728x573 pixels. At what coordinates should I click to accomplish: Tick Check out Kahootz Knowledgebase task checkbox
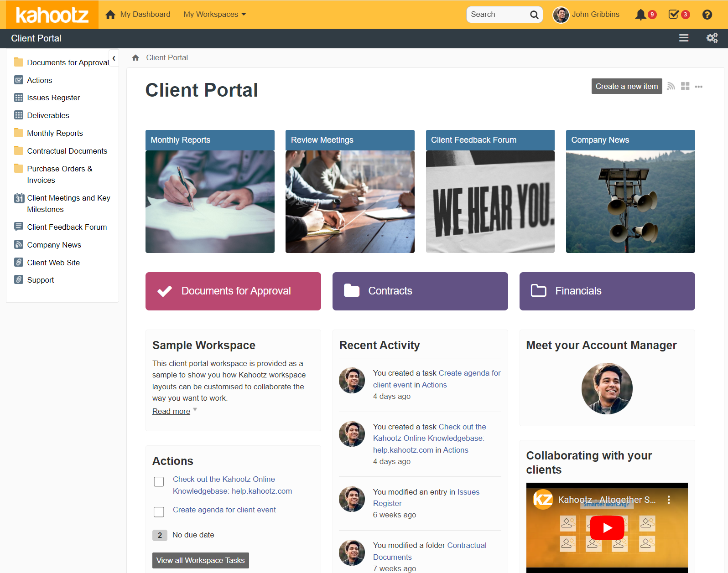159,482
